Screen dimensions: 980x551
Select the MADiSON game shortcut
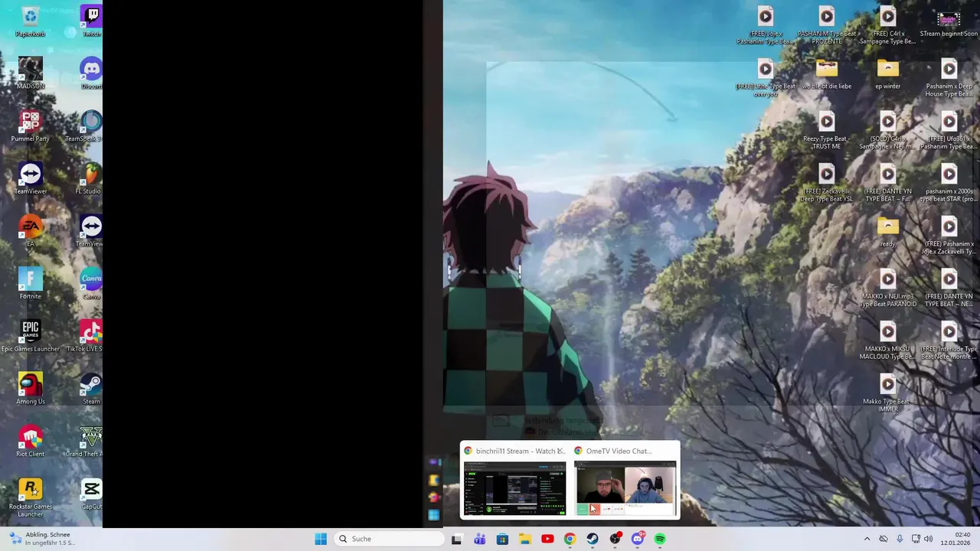[31, 73]
